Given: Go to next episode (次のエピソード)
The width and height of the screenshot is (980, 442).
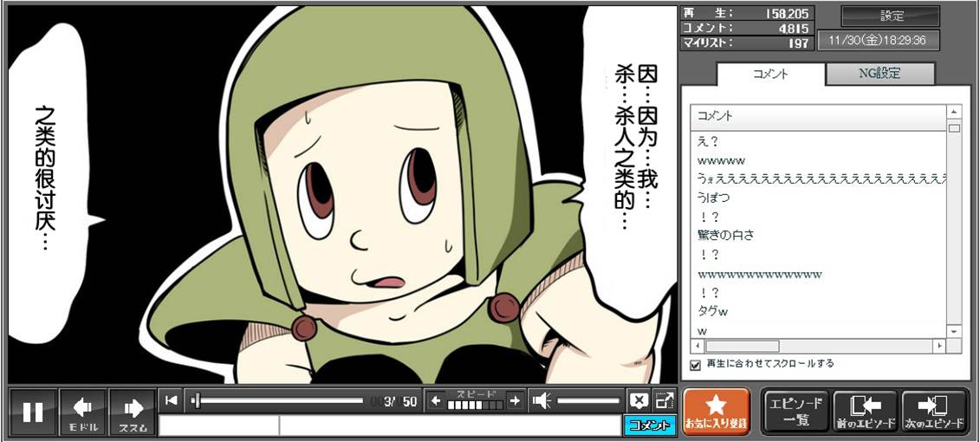Looking at the screenshot, I should tap(934, 412).
